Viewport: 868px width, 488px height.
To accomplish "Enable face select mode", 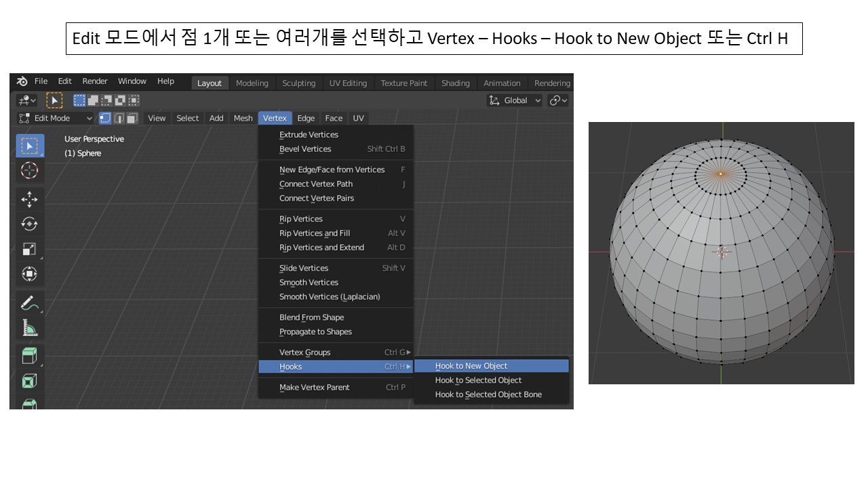I will pyautogui.click(x=132, y=118).
